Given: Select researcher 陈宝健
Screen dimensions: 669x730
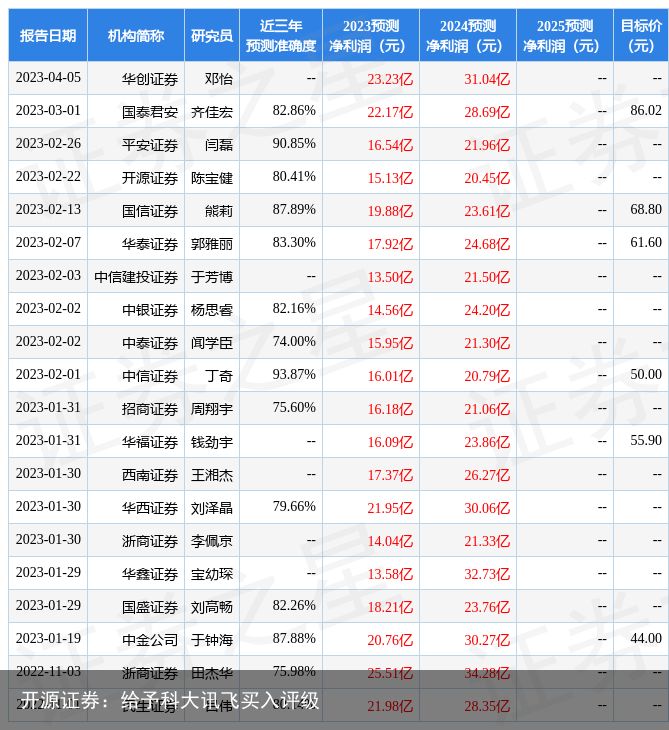Looking at the screenshot, I should [212, 178].
